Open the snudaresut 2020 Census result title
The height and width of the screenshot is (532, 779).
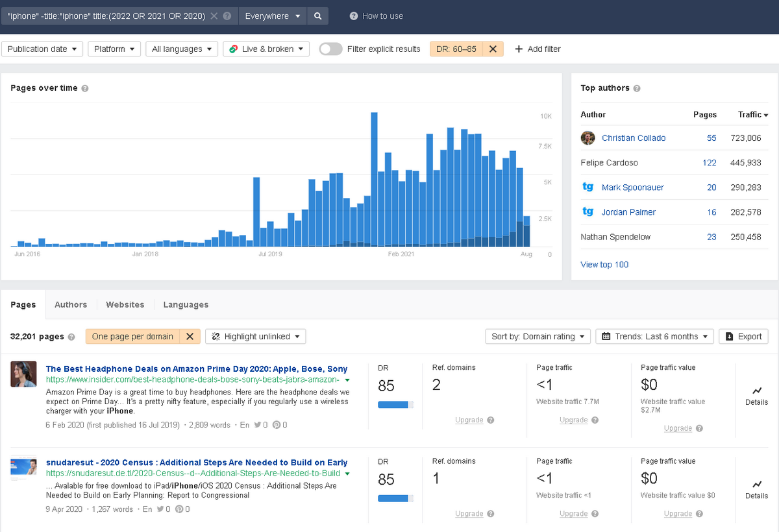click(x=197, y=463)
